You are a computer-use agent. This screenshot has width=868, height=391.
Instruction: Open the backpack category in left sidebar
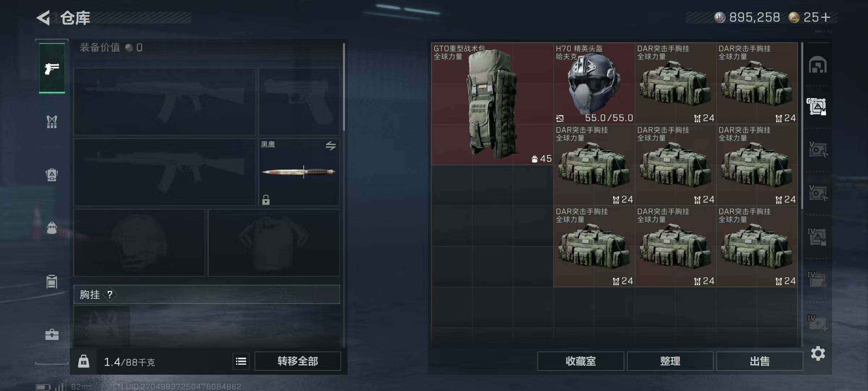tap(52, 175)
